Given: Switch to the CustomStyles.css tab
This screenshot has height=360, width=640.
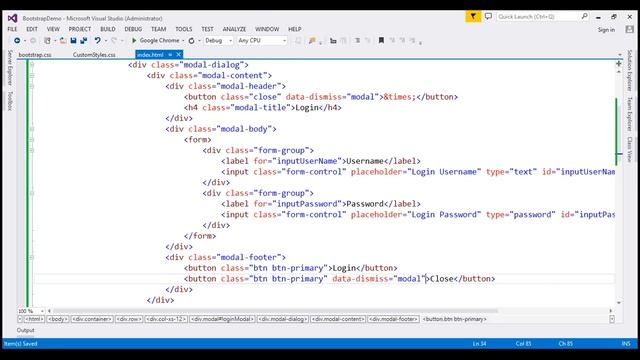Looking at the screenshot, I should [x=94, y=54].
